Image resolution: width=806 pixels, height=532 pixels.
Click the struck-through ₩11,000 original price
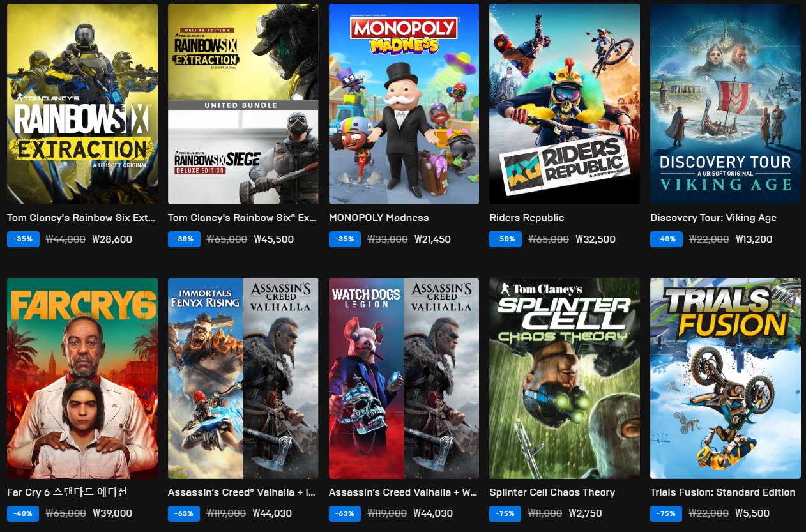(545, 513)
